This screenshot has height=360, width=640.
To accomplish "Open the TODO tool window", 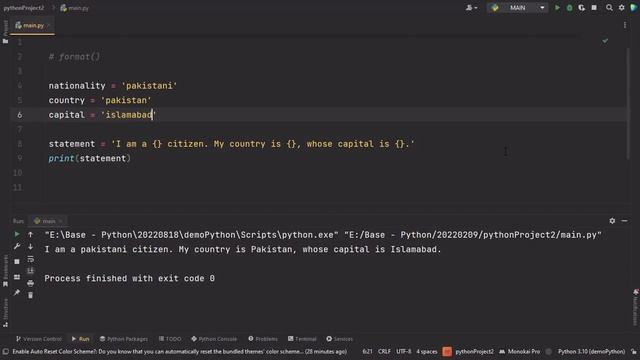I will pos(170,339).
